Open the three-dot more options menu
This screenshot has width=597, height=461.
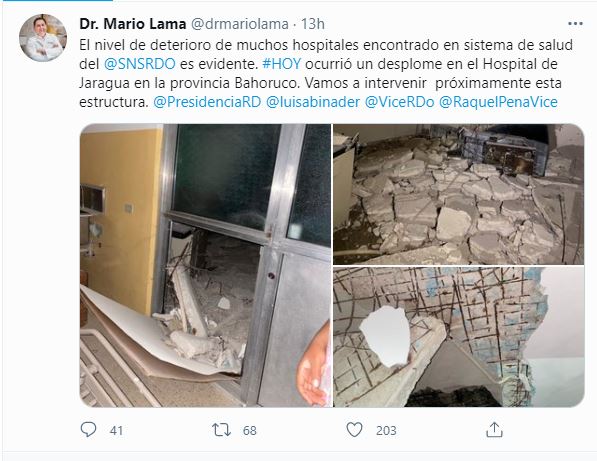pos(575,24)
